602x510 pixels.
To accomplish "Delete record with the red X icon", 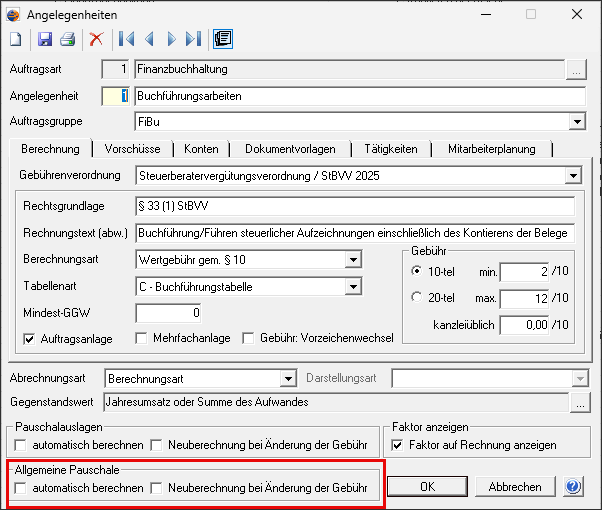I will pyautogui.click(x=96, y=39).
